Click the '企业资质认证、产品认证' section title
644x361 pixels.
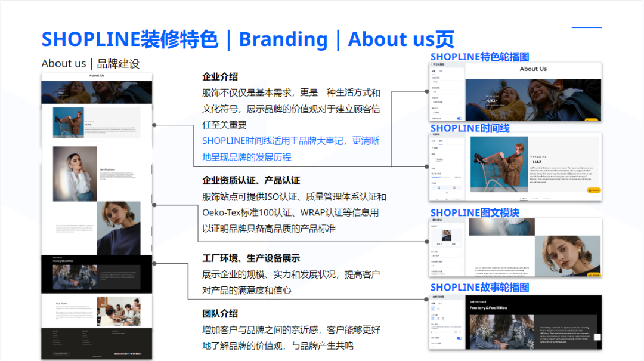(x=251, y=180)
